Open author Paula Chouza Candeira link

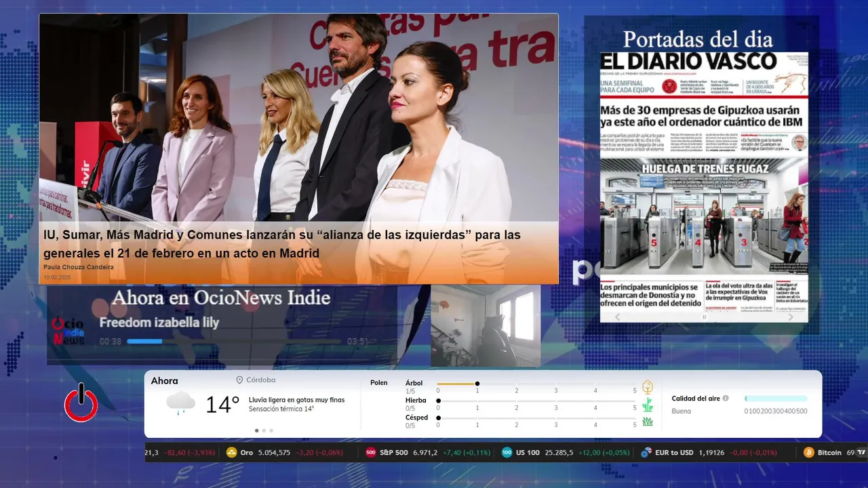coord(79,267)
